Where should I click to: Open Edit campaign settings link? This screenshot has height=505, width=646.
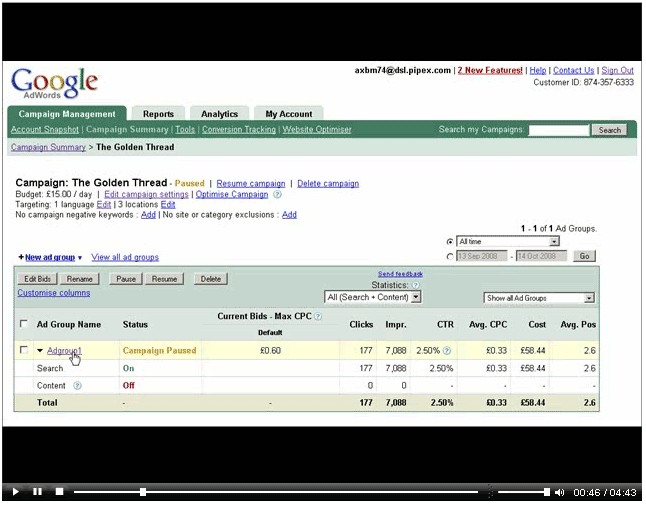coord(146,194)
